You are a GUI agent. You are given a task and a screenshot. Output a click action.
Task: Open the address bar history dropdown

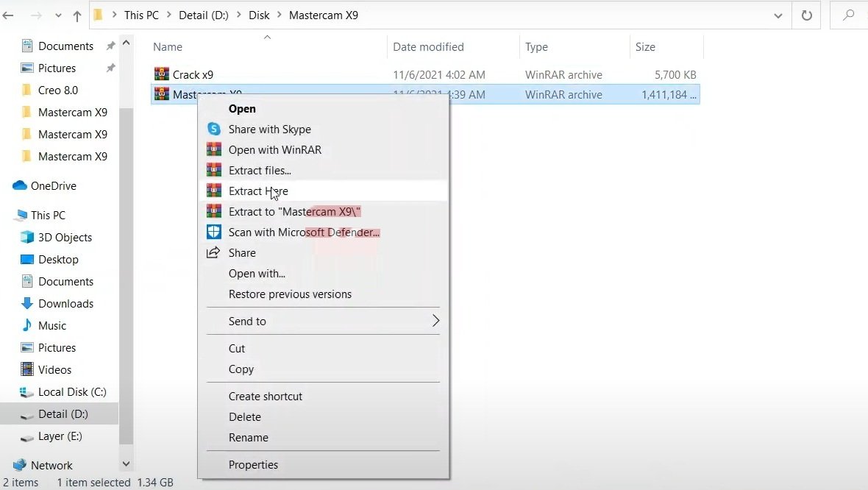tap(778, 15)
